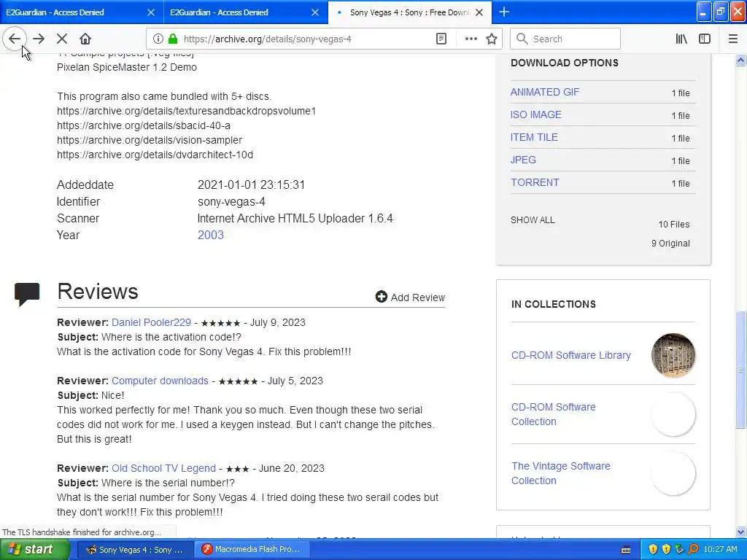Image resolution: width=747 pixels, height=560 pixels.
Task: Open reviewer Computer downloads profile
Action: (160, 381)
